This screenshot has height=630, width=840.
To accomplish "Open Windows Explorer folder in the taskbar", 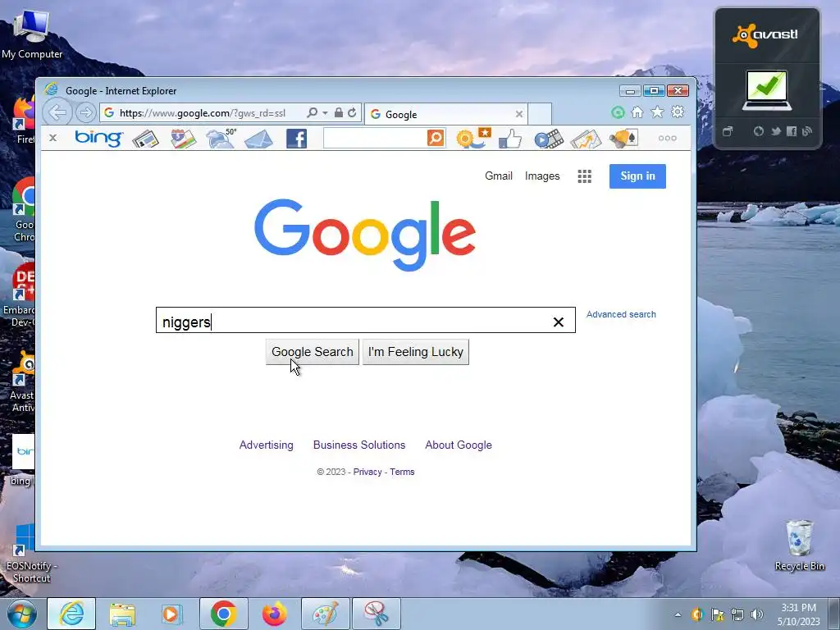I will (122, 614).
